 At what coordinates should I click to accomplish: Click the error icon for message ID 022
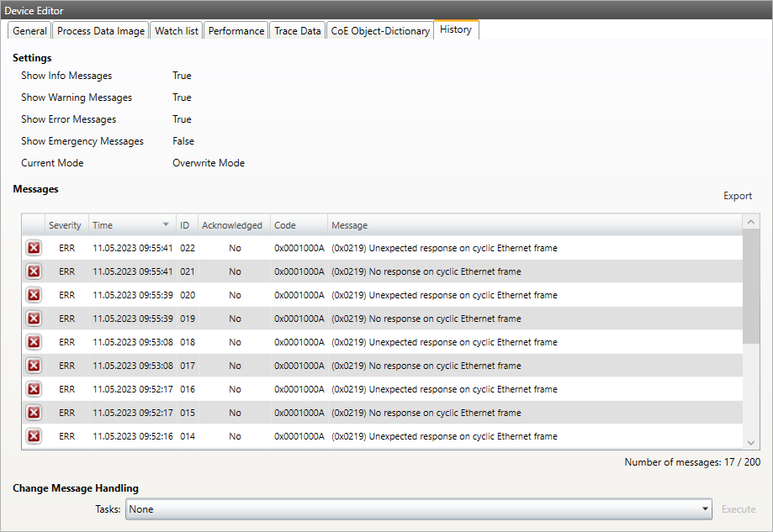(x=34, y=248)
